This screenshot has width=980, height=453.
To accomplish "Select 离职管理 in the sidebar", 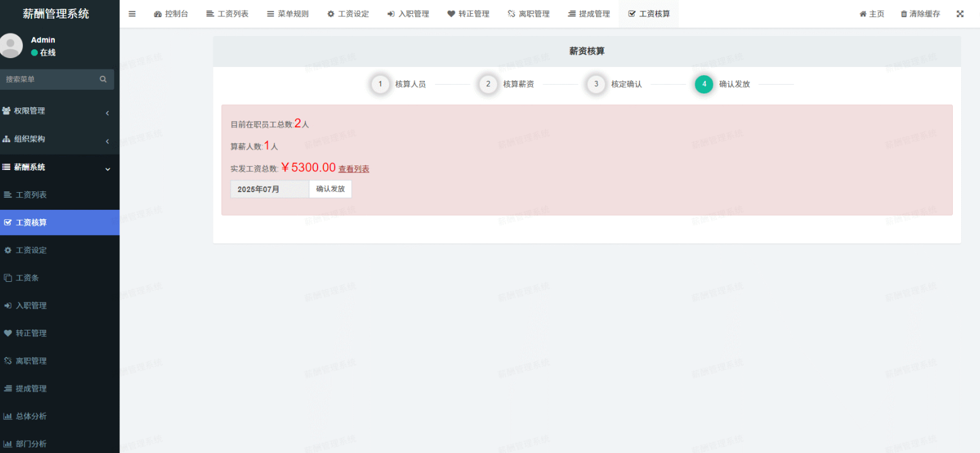I will [x=31, y=361].
